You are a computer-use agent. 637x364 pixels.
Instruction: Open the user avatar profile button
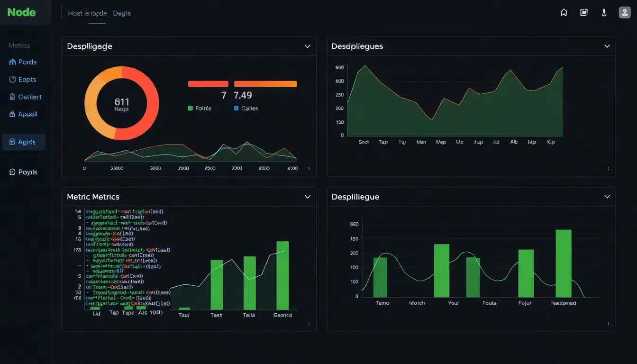[x=625, y=12]
